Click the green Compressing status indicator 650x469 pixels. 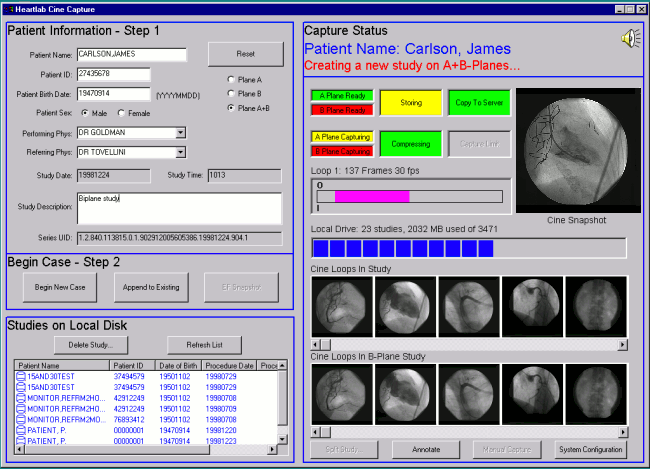413,144
